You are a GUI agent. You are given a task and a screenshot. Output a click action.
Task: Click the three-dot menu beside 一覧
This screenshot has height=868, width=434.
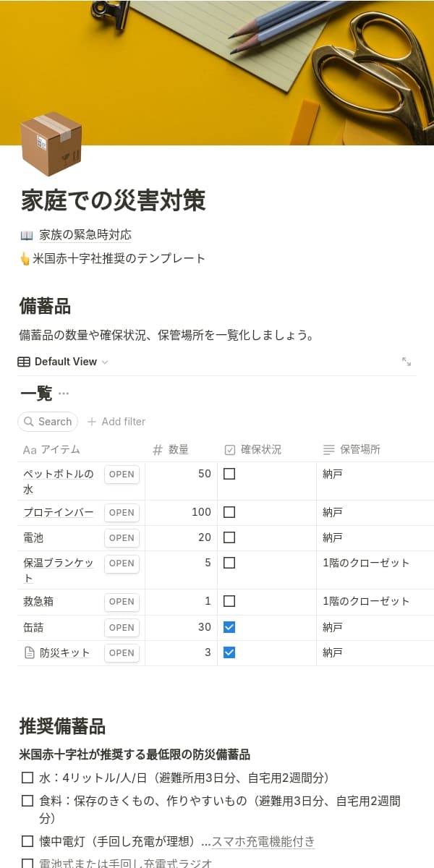tap(64, 393)
